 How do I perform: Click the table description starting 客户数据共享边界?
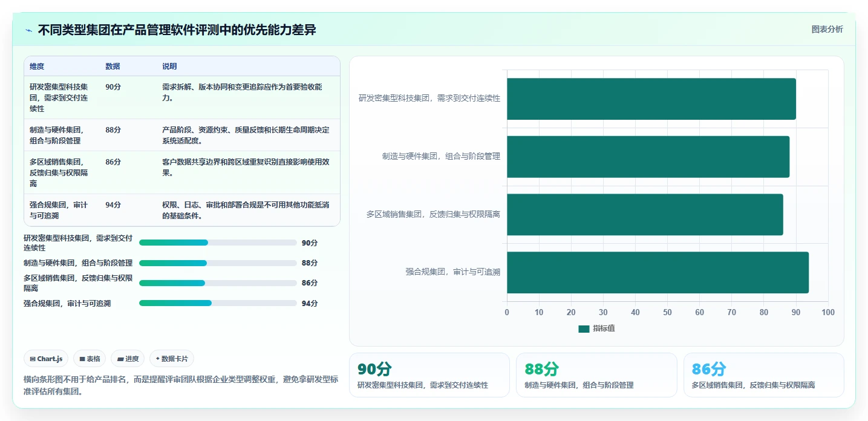point(246,168)
